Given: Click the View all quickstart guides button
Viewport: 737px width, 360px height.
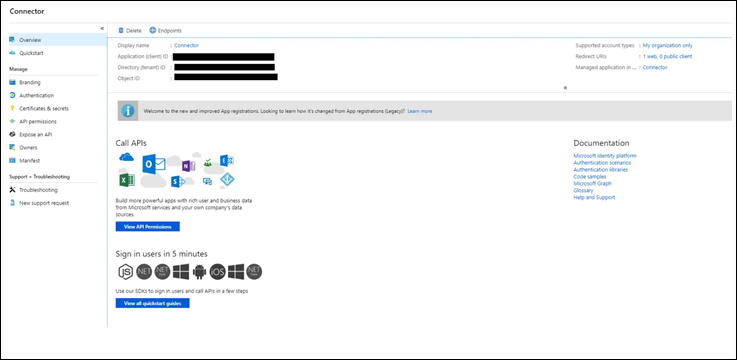Looking at the screenshot, I should pos(152,304).
